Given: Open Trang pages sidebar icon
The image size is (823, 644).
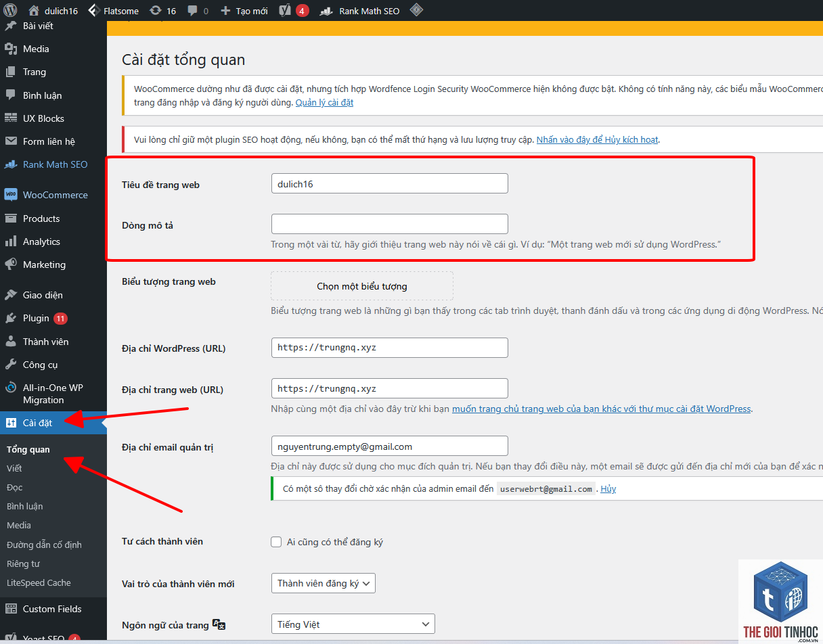Looking at the screenshot, I should pyautogui.click(x=10, y=72).
